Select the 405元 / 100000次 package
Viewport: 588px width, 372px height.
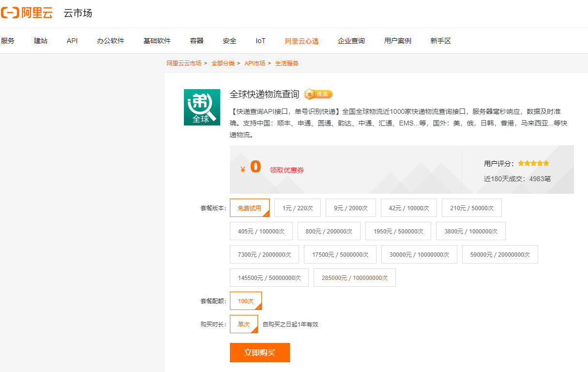[261, 231]
